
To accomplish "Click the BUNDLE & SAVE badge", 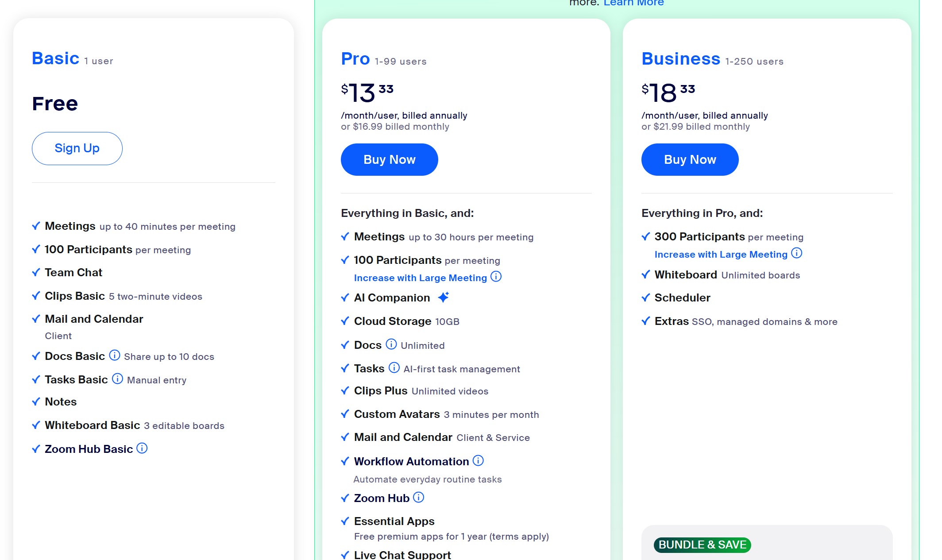I will [703, 545].
